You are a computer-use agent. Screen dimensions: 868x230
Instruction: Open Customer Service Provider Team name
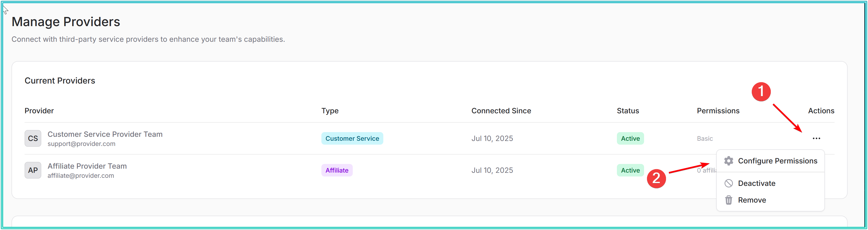[105, 134]
